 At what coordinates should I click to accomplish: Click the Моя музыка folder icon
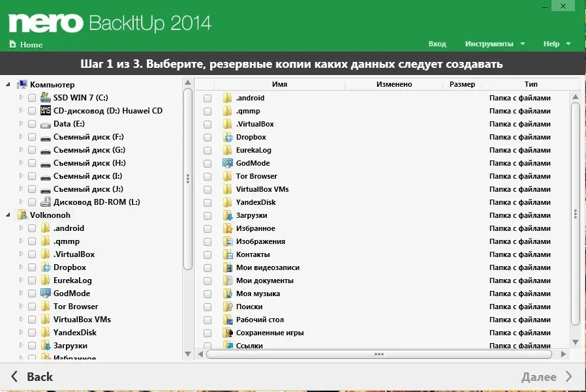[x=228, y=294]
